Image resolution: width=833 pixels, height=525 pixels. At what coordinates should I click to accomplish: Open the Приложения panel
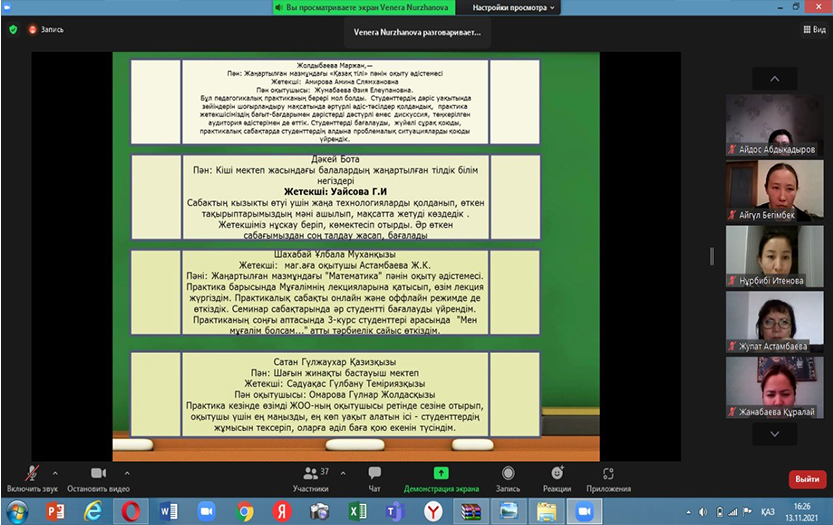[x=608, y=478]
